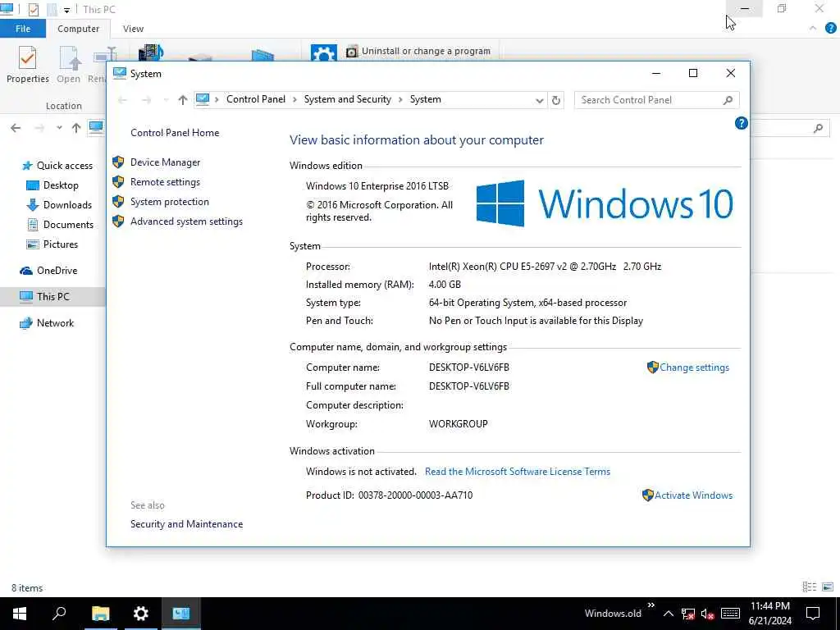
Task: Refresh the System window address bar
Action: point(556,100)
